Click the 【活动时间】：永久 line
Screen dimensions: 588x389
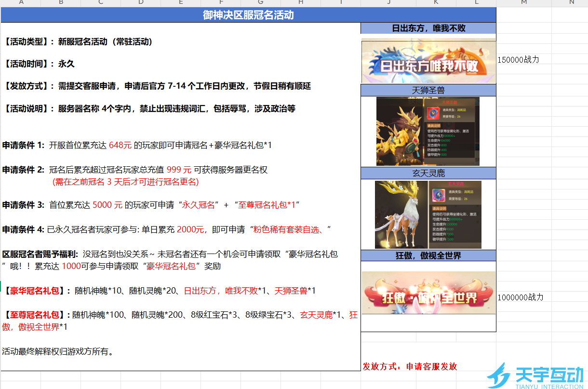coord(39,64)
